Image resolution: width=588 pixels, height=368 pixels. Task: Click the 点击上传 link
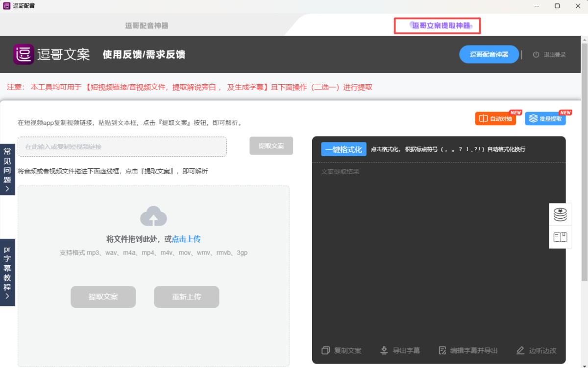click(x=186, y=239)
